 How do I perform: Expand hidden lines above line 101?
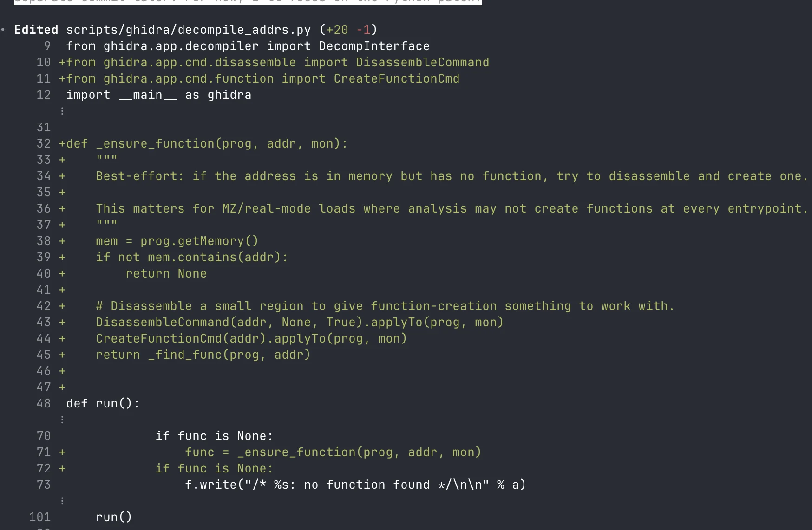(62, 501)
